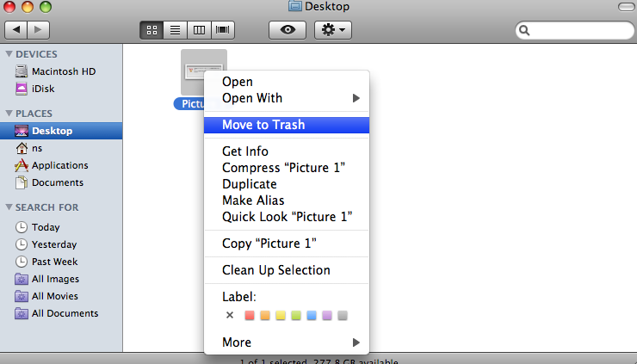Collapse the SEARCH FOR sidebar section
Image resolution: width=637 pixels, height=364 pixels.
(x=9, y=207)
